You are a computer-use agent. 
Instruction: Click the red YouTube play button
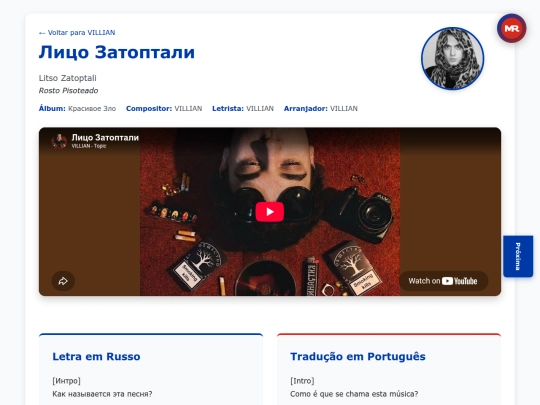pos(270,211)
